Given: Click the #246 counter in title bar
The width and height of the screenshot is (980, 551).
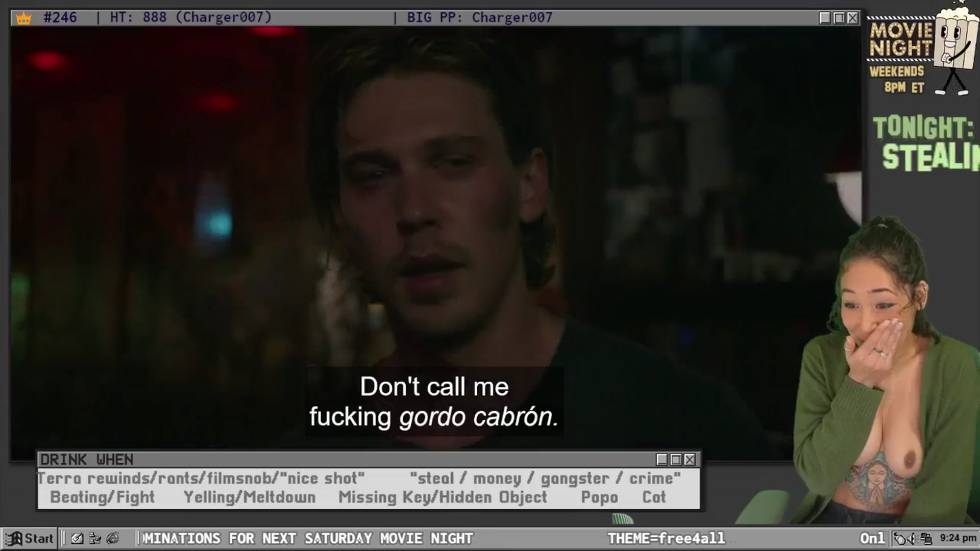Looking at the screenshot, I should coord(60,17).
